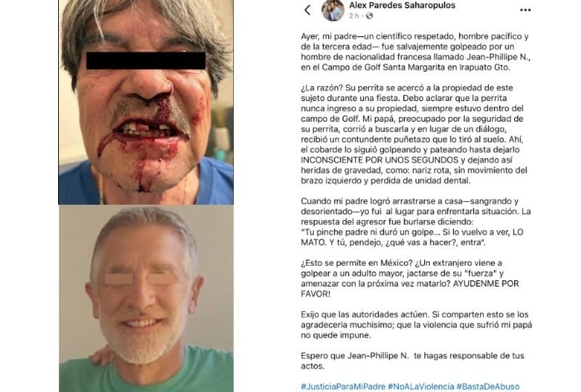Open the #JusticiaParaMiPadre hashtag

[x=343, y=386]
